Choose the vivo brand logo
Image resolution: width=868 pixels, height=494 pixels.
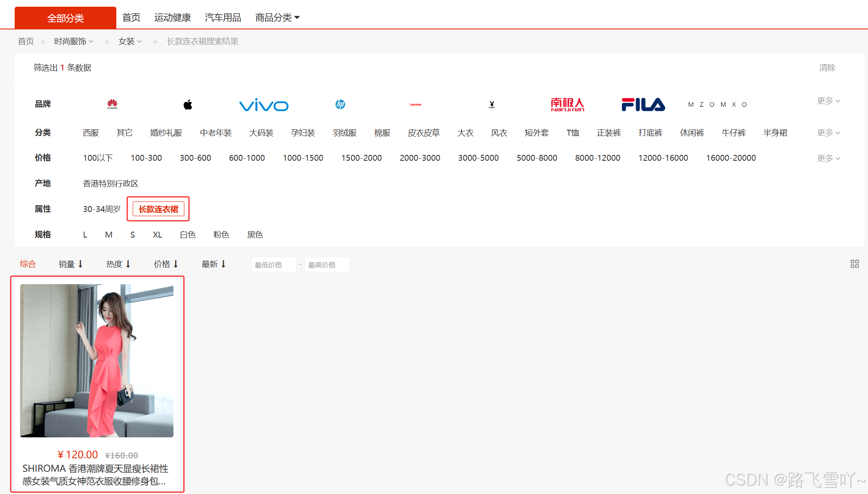pos(264,105)
